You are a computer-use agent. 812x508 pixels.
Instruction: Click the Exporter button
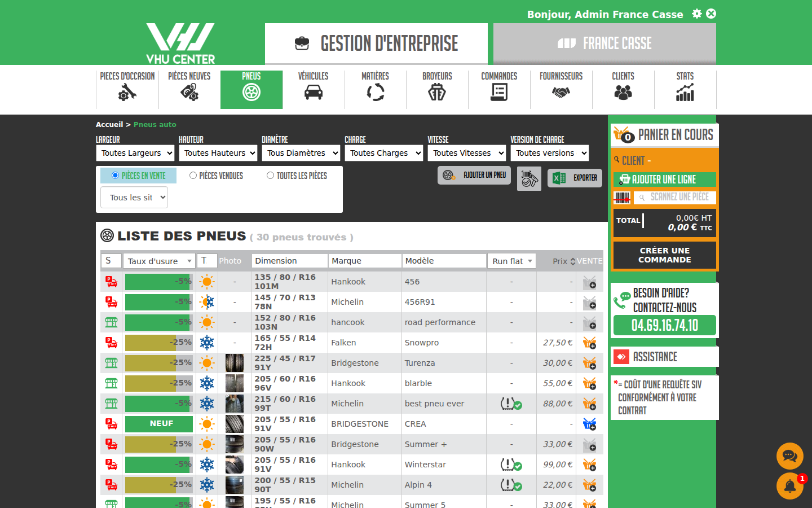tap(575, 178)
